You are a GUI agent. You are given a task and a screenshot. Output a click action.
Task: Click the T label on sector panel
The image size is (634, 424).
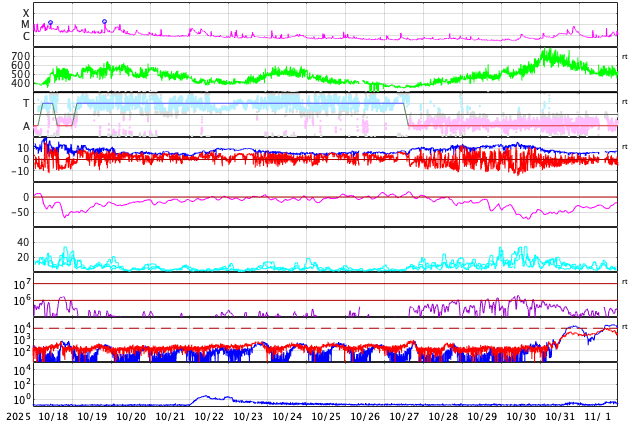coord(26,103)
